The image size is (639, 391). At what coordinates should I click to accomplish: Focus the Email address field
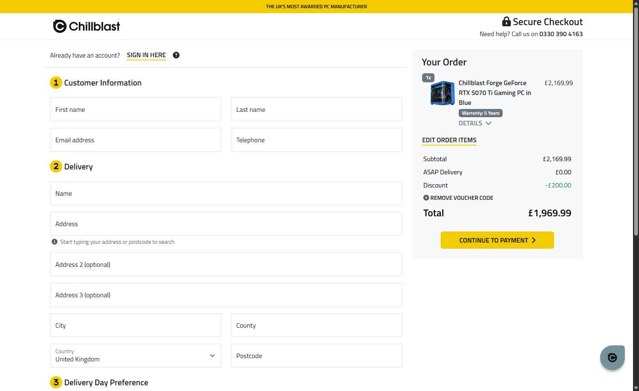pos(135,140)
